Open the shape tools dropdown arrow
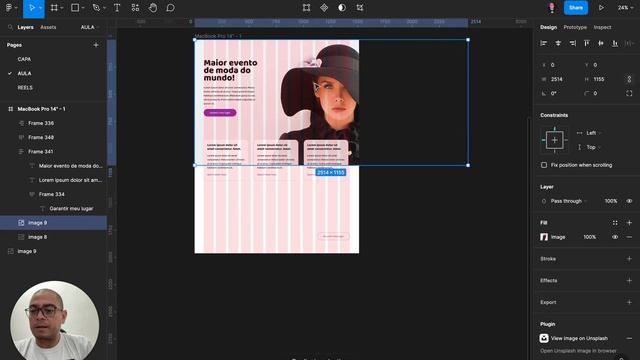The height and width of the screenshot is (360, 640). 83,8
